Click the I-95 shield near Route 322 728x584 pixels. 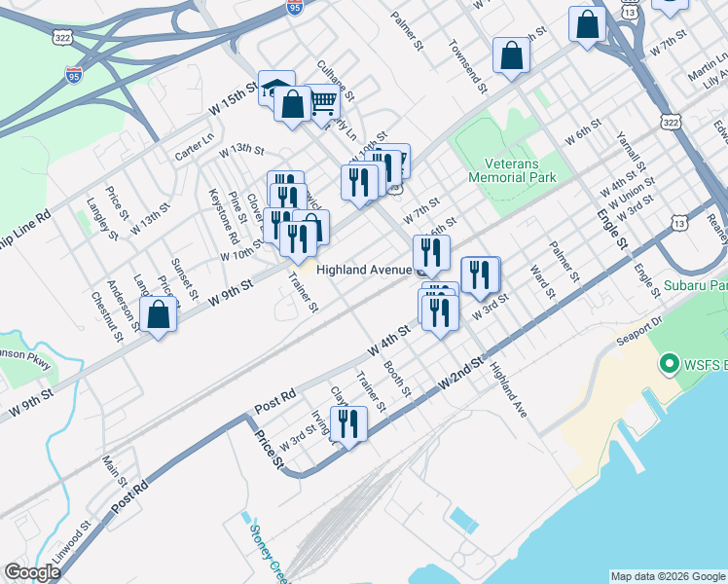point(74,75)
